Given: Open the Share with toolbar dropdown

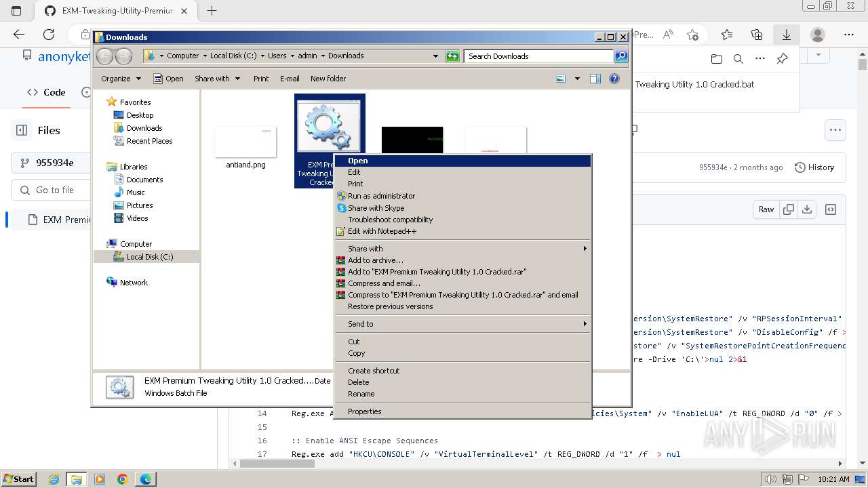Looking at the screenshot, I should coord(217,79).
